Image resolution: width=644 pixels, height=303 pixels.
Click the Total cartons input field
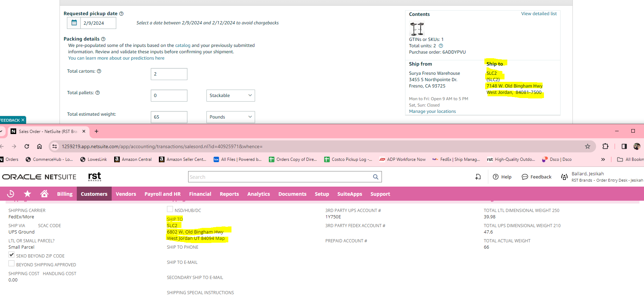click(169, 74)
